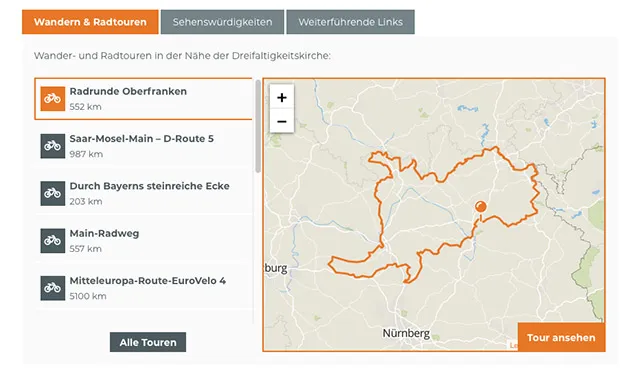
Task: Switch to Wandern & Radtouren tab
Action: tap(90, 22)
